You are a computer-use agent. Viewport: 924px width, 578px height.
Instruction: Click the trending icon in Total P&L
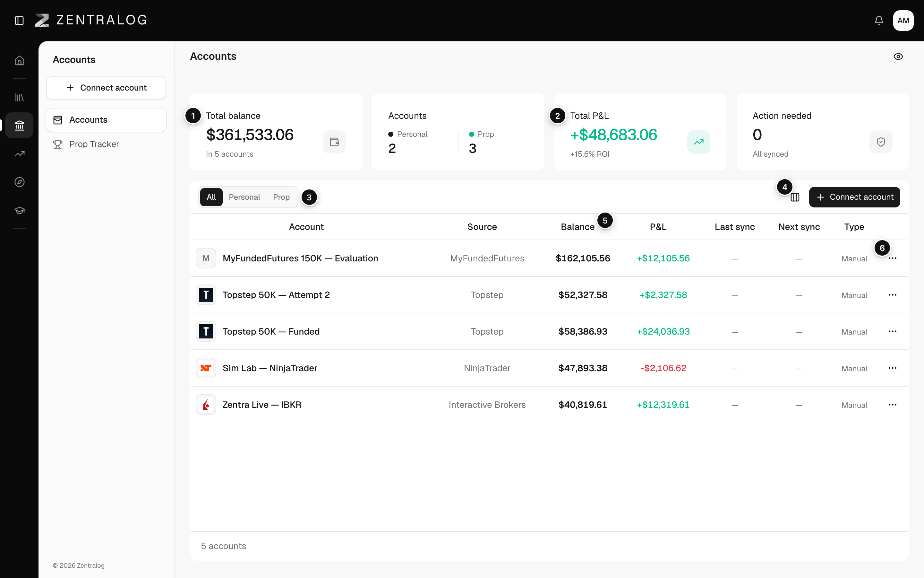click(x=698, y=142)
